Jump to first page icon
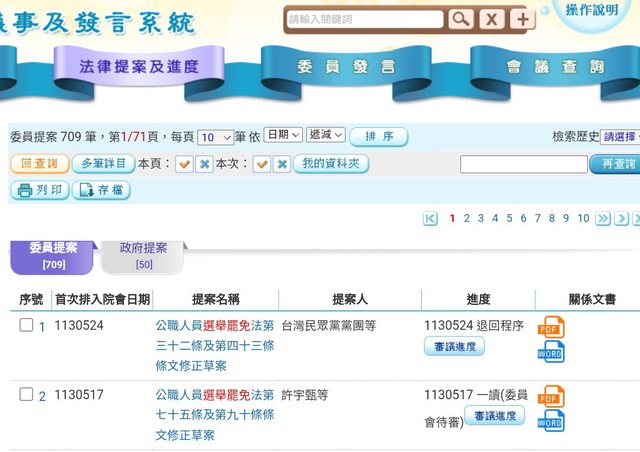This screenshot has width=640, height=452. [x=430, y=218]
